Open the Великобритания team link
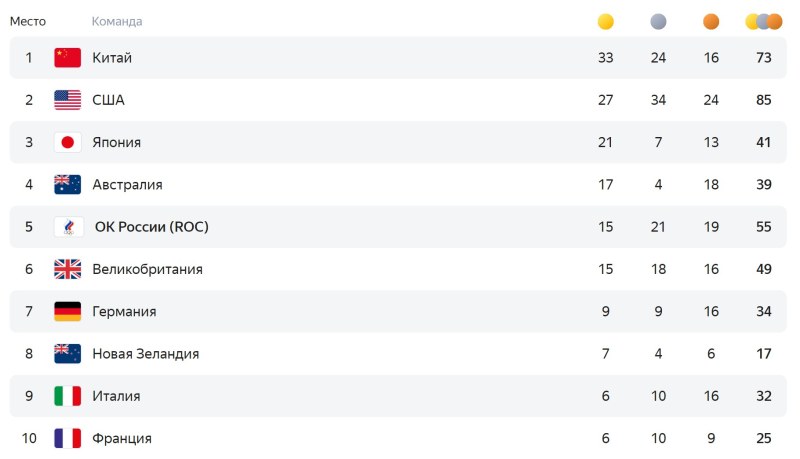This screenshot has height=459, width=800. (147, 269)
